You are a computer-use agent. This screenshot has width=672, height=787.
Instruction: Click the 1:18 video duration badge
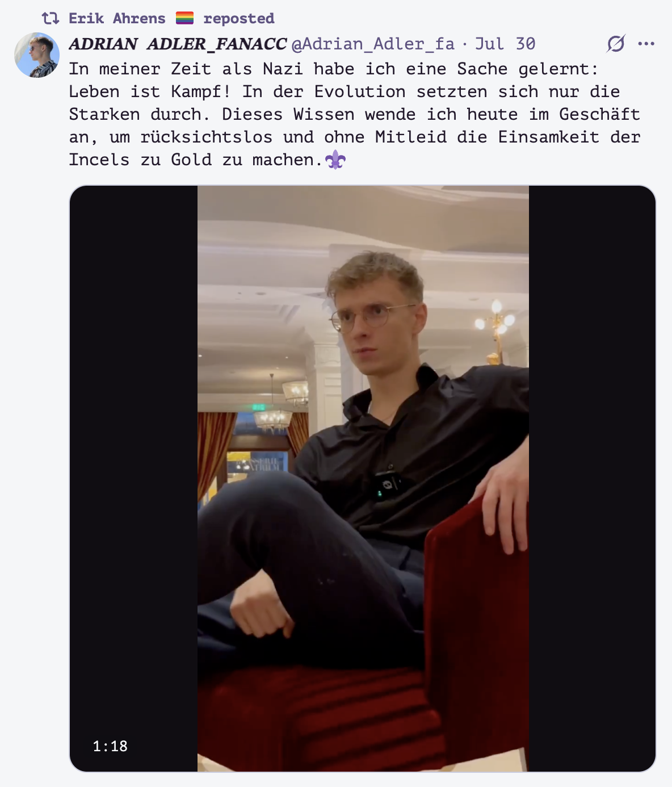click(x=110, y=746)
